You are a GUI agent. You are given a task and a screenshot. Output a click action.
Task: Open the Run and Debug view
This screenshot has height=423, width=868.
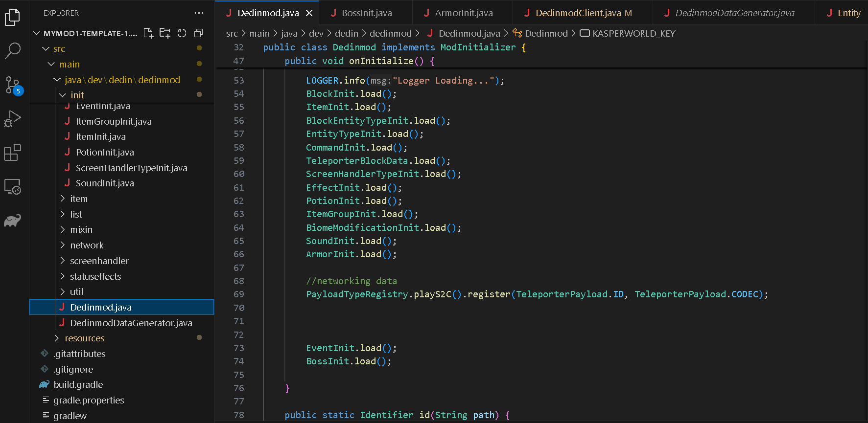[12, 119]
